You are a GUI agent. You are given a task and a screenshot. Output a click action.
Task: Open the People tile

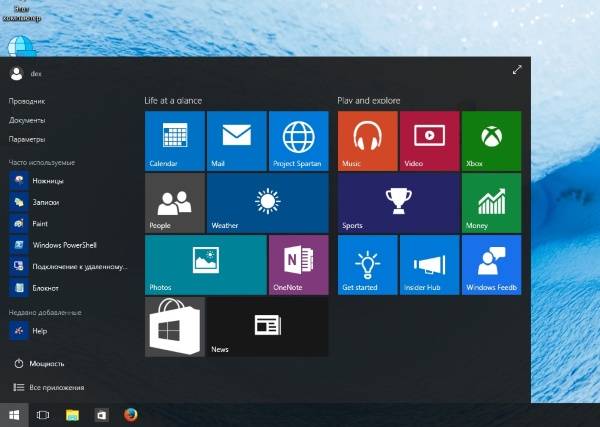tap(175, 203)
